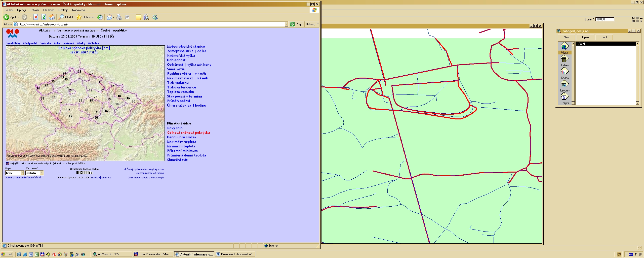Launch media player quick launch icon

pyautogui.click(x=60, y=254)
